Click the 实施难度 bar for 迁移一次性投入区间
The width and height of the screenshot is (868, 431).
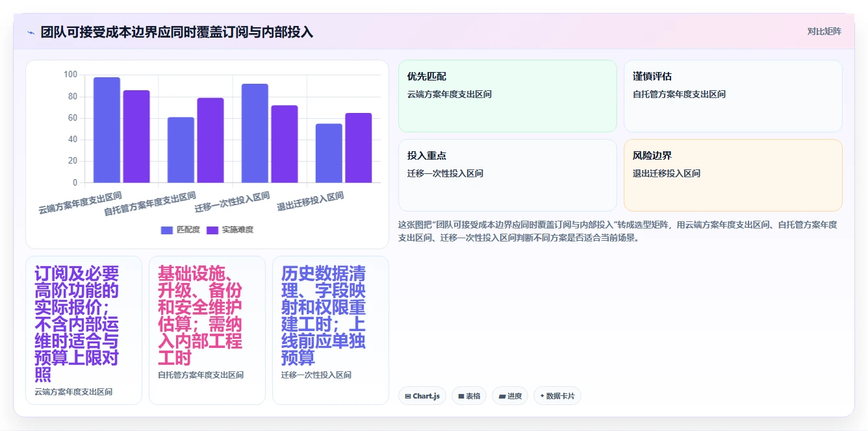pyautogui.click(x=285, y=144)
